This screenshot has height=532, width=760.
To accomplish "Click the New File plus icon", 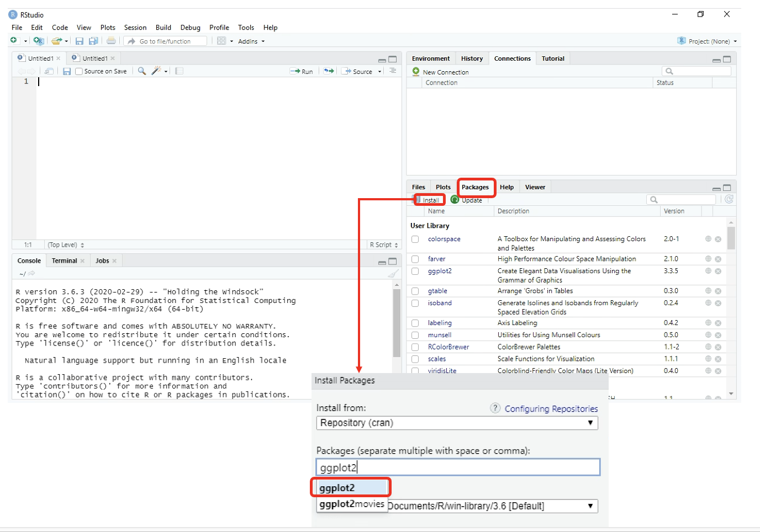I will [x=14, y=40].
